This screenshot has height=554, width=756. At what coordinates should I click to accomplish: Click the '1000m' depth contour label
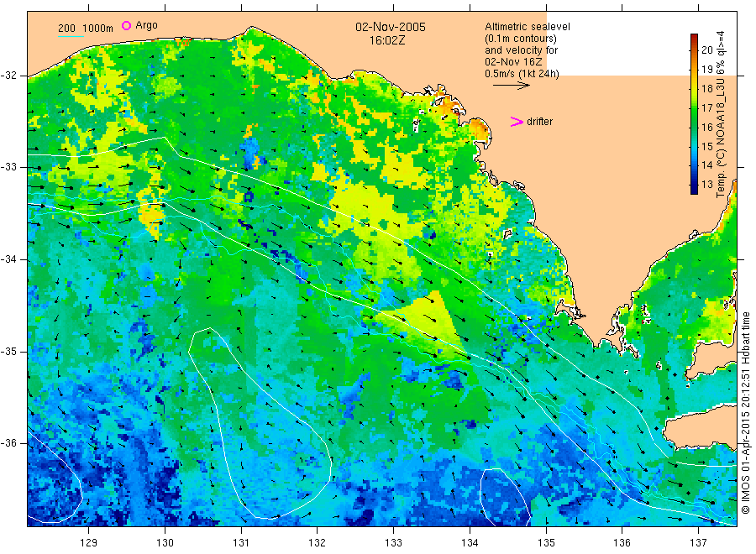pyautogui.click(x=98, y=29)
